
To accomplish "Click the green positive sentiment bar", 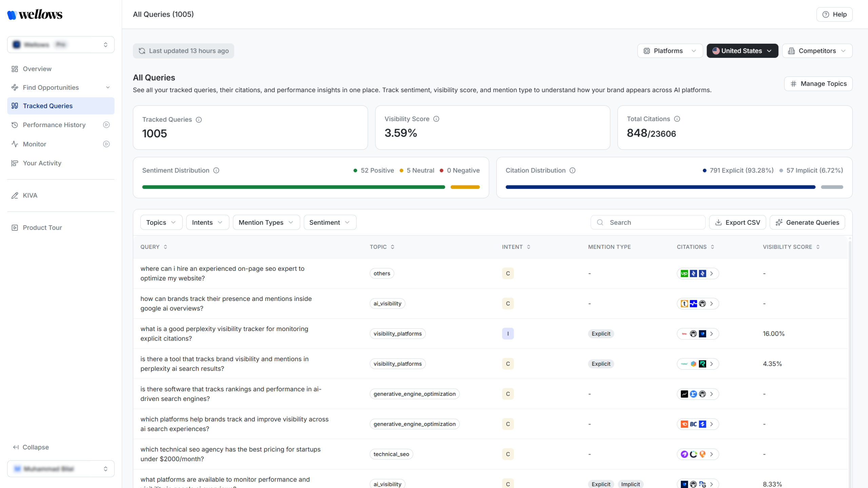I will 293,187.
